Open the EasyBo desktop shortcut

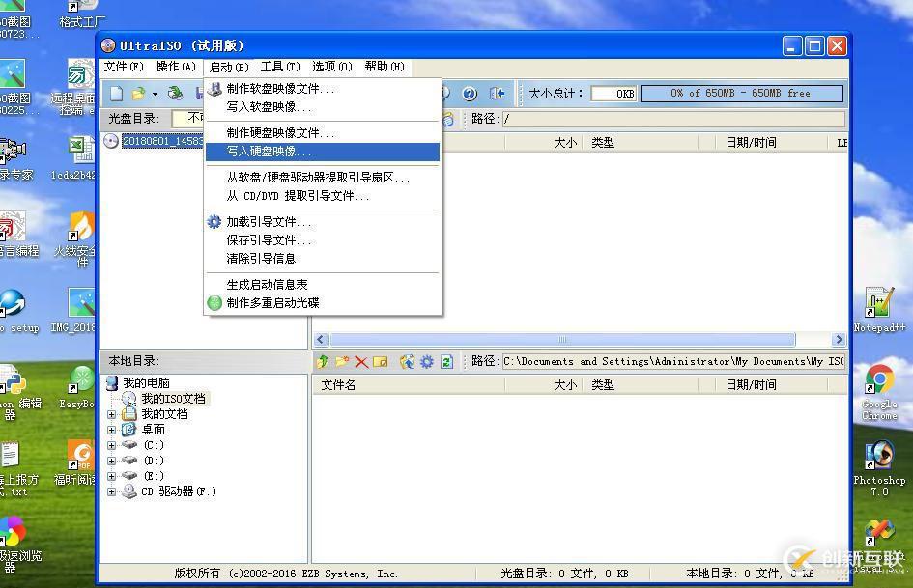click(78, 387)
